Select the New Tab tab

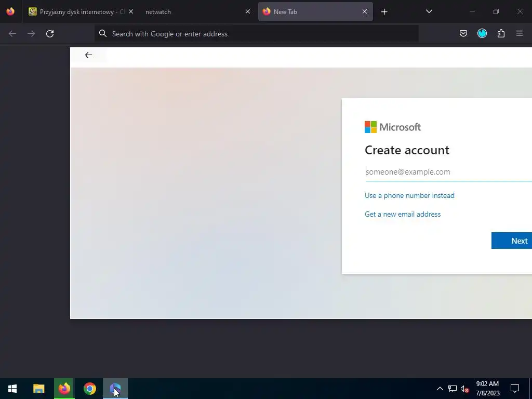pos(315,11)
